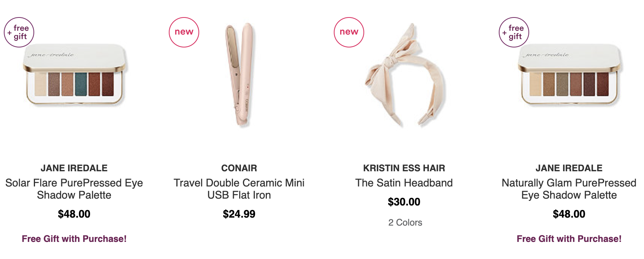
Task: Click the free gift badge on Solar Flare palette
Action: 19,32
